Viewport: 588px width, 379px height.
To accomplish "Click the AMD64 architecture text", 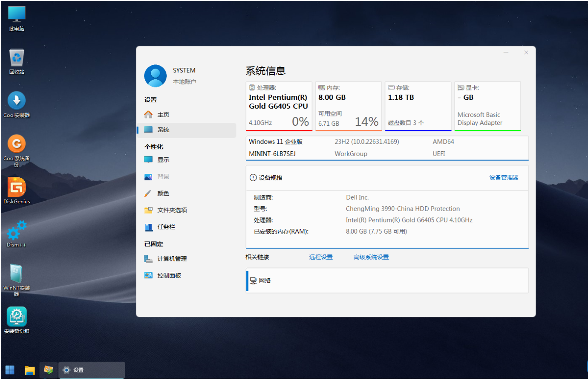I will click(x=444, y=142).
